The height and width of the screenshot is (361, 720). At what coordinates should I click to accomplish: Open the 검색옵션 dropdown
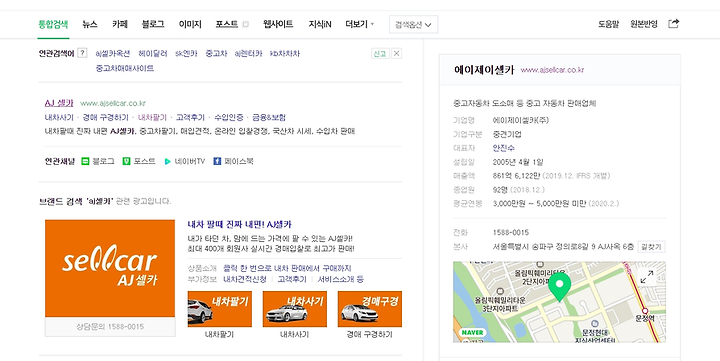[413, 24]
